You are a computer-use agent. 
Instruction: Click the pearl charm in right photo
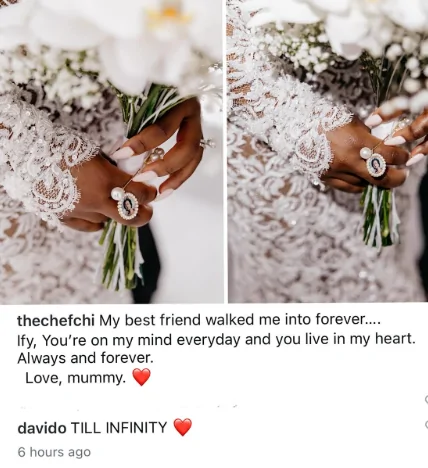[366, 152]
